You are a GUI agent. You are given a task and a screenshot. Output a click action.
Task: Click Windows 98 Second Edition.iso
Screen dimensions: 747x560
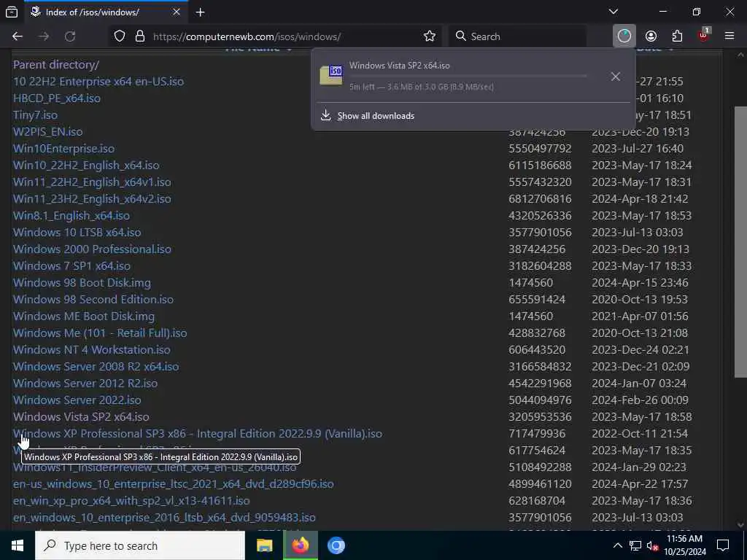coord(93,299)
